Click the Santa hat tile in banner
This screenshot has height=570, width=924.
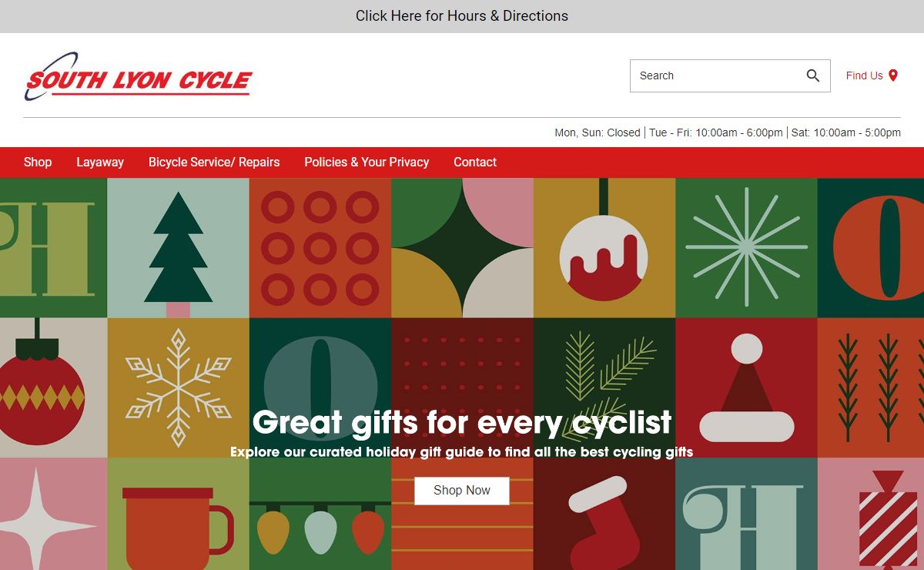click(746, 388)
